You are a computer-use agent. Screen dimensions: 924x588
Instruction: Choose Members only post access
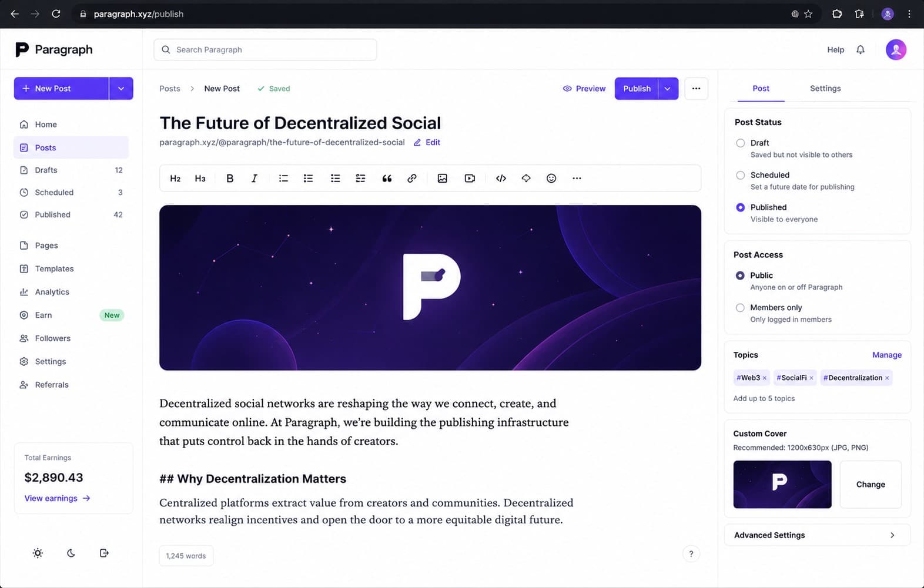(x=740, y=308)
